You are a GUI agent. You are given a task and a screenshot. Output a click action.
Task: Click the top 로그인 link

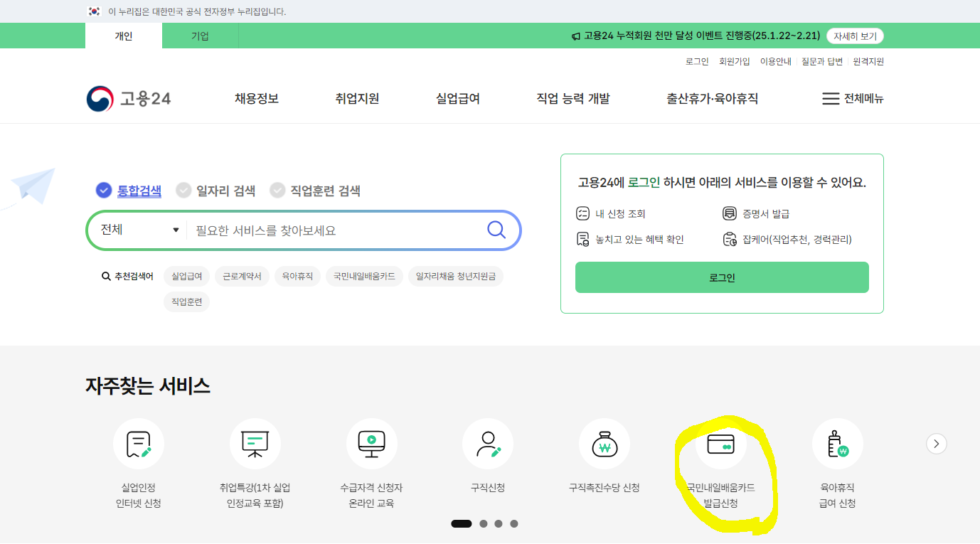tap(697, 62)
